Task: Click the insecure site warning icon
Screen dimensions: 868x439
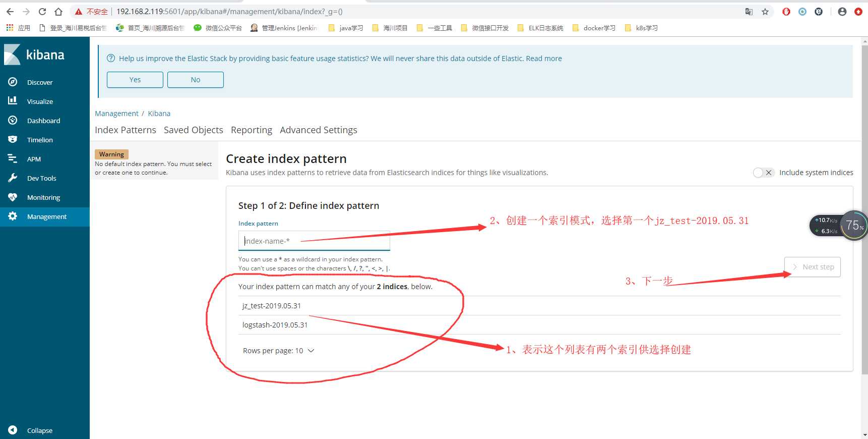Action: pos(79,12)
